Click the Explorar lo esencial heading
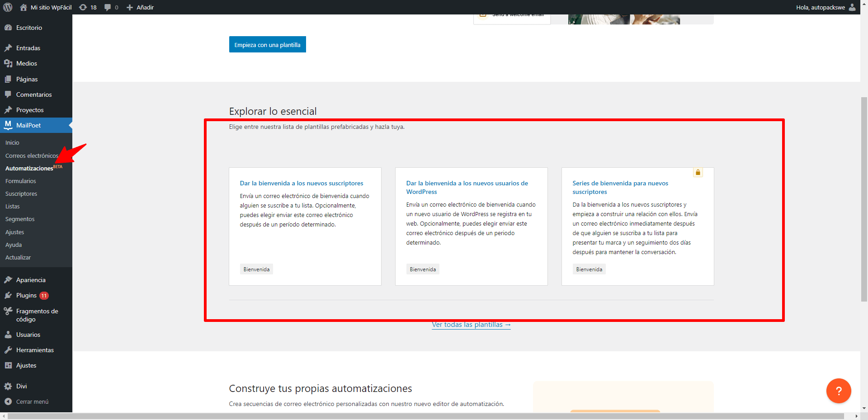The height and width of the screenshot is (420, 868). (273, 111)
